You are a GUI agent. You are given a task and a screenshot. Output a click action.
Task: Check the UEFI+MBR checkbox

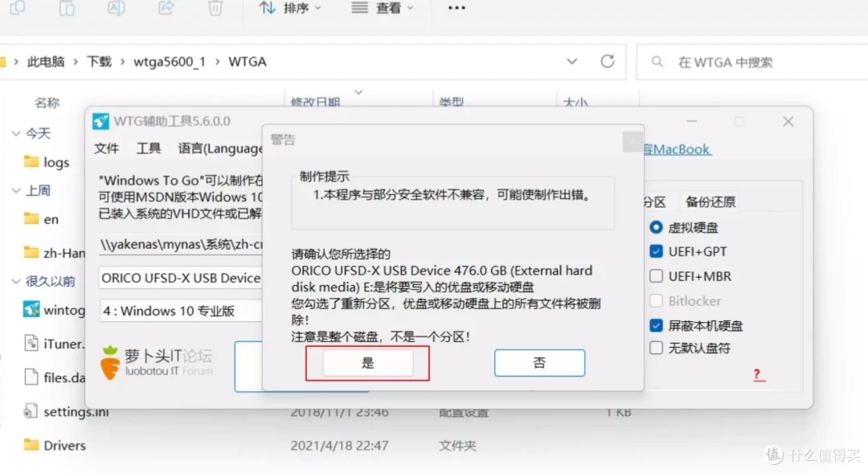click(x=656, y=276)
